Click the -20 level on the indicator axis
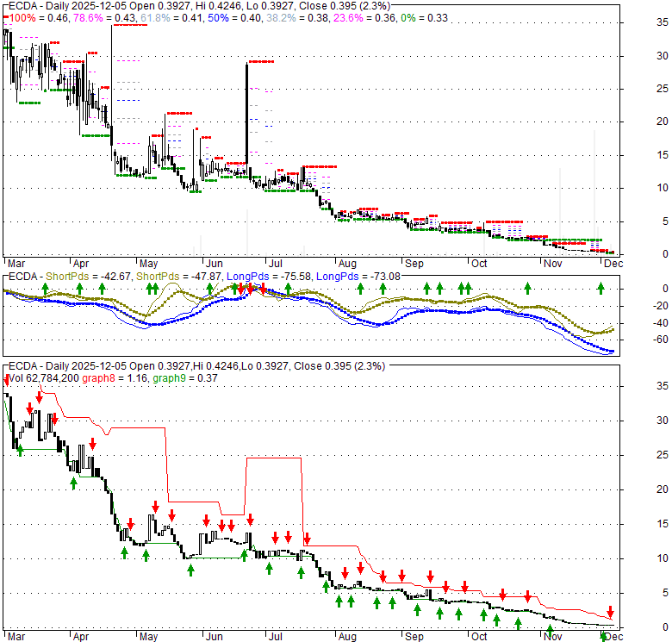The width and height of the screenshot is (672, 642). click(x=661, y=306)
